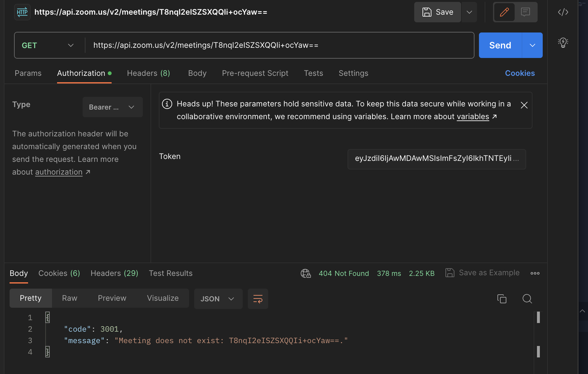
Task: Switch to edit mode pencil icon
Action: tap(504, 12)
